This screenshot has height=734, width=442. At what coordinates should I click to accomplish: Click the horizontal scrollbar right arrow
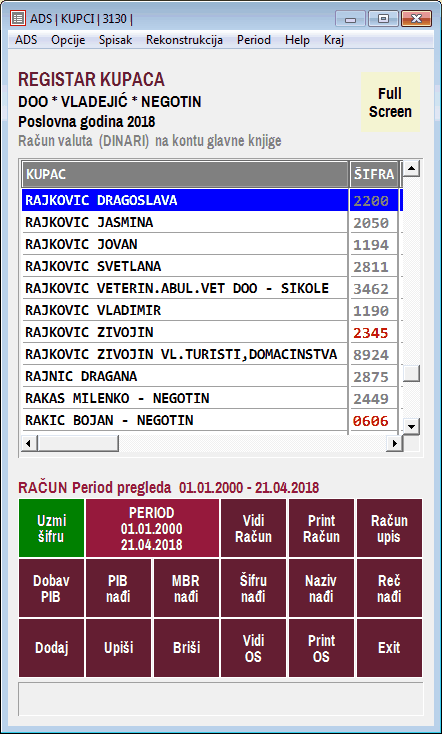tap(395, 443)
